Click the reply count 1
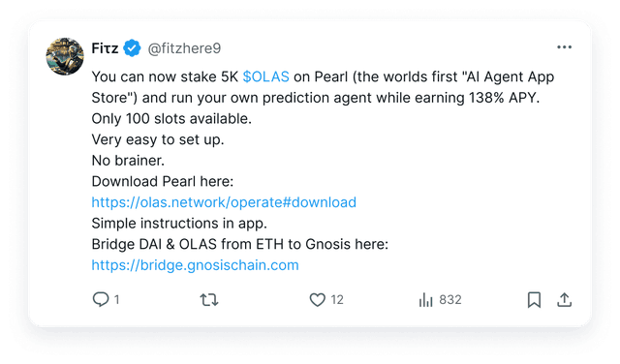620x364 pixels. tap(116, 299)
